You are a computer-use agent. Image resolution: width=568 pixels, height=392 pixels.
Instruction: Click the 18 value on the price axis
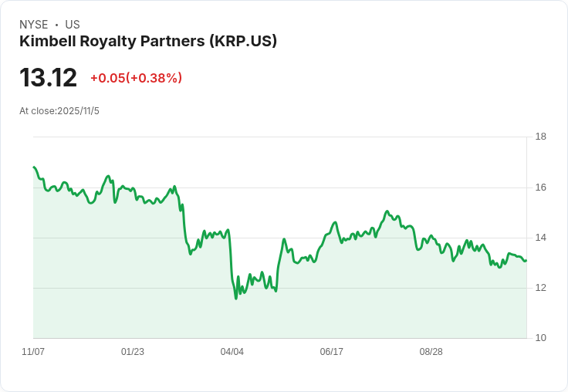[540, 137]
